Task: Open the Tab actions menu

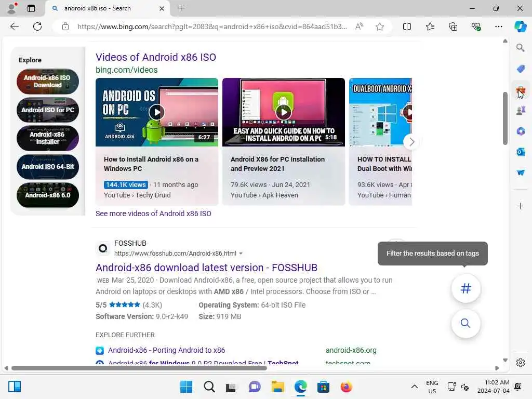Action: click(31, 8)
